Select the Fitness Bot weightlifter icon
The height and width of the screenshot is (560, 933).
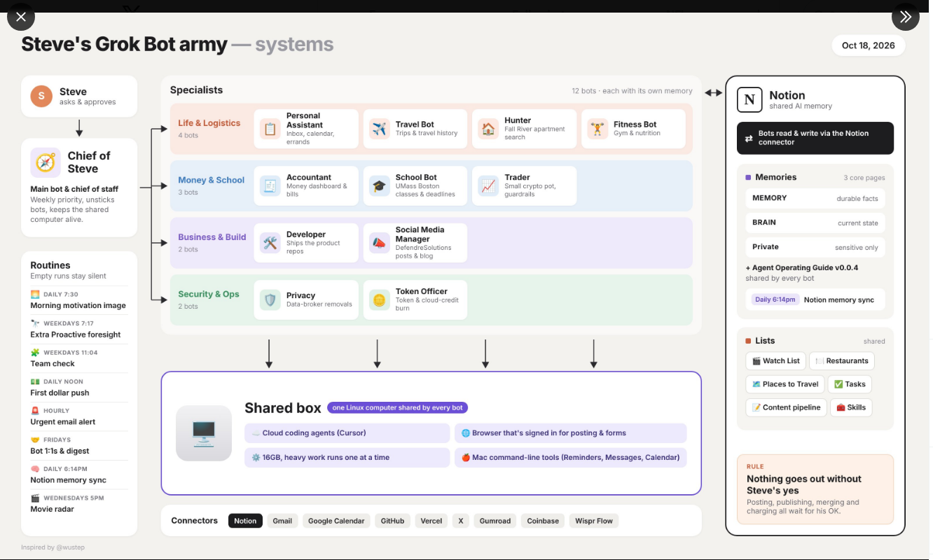(597, 129)
